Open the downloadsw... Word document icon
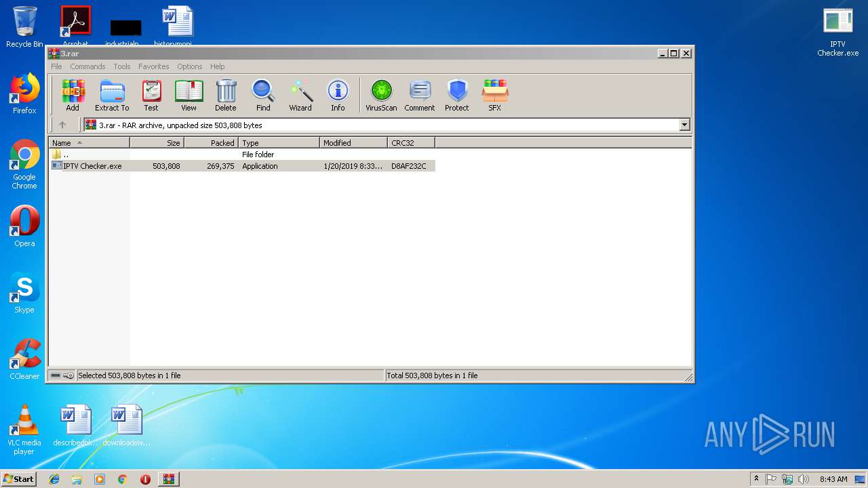The image size is (868, 488). click(127, 426)
